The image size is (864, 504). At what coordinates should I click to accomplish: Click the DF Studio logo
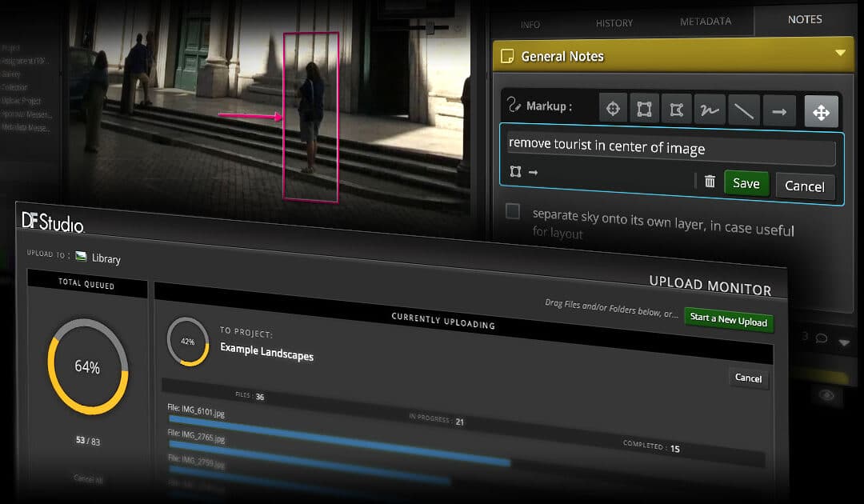[x=52, y=221]
